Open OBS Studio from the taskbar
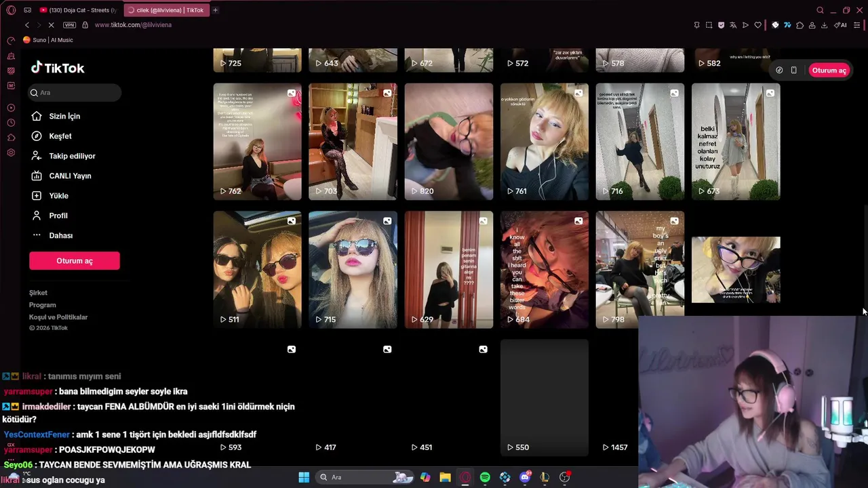Viewport: 868px width, 488px height. pyautogui.click(x=564, y=477)
